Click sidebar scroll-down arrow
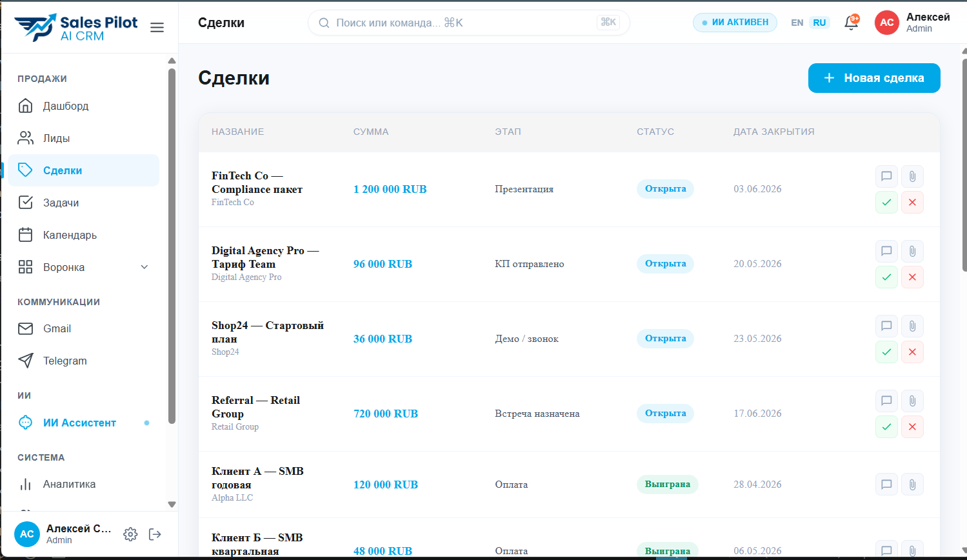Viewport: 967px width, 560px height. pos(172,505)
